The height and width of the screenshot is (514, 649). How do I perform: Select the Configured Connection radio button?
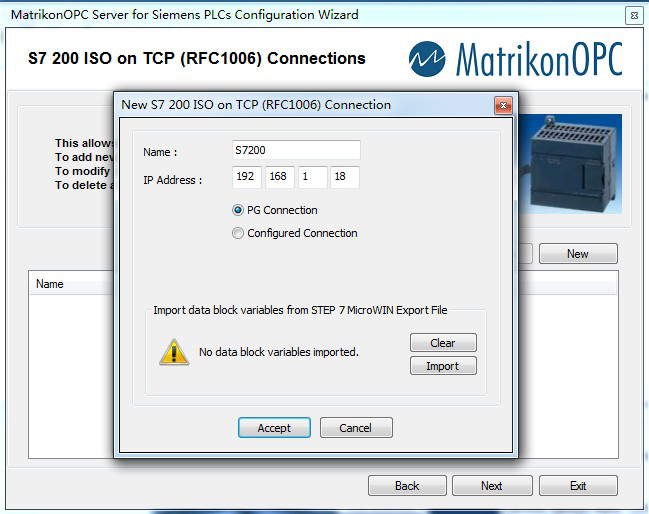[238, 233]
